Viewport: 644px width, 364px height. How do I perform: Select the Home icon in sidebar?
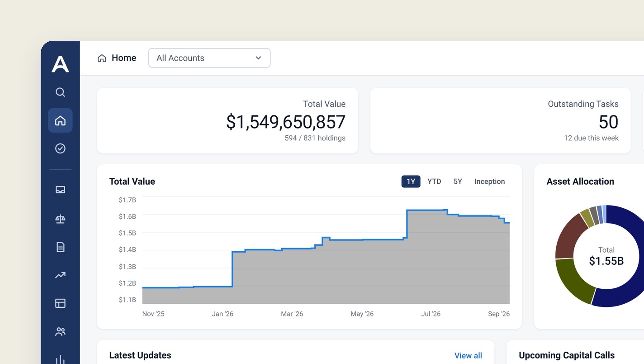click(60, 120)
